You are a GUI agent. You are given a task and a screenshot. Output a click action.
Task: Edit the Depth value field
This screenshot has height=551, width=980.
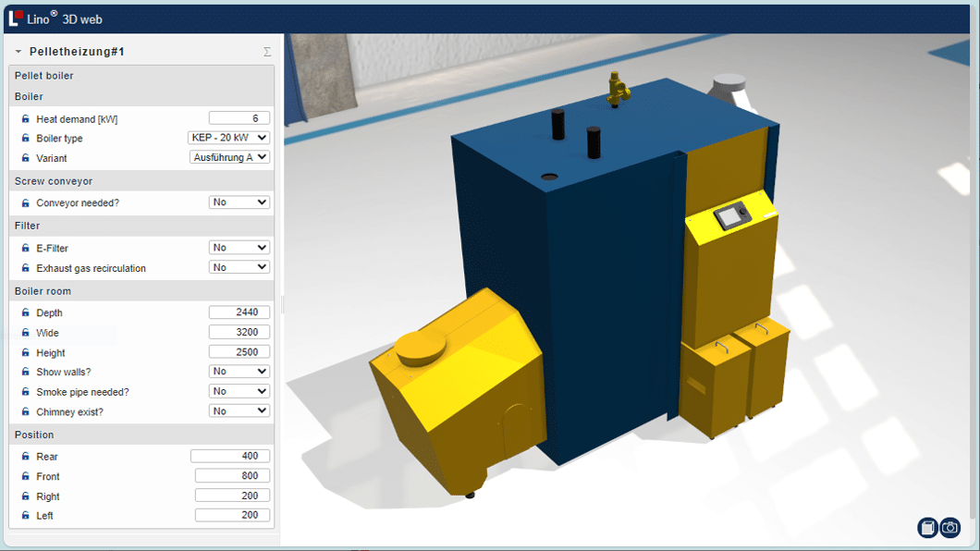point(239,312)
